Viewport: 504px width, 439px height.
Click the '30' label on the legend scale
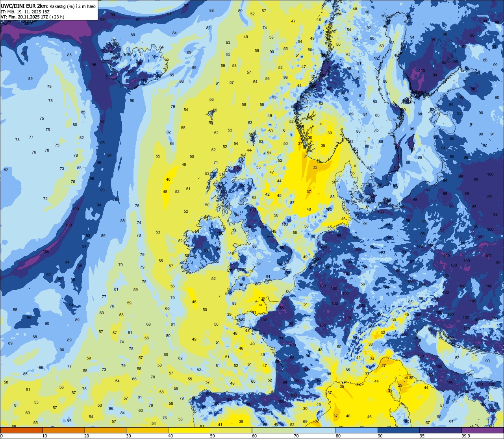point(129,436)
